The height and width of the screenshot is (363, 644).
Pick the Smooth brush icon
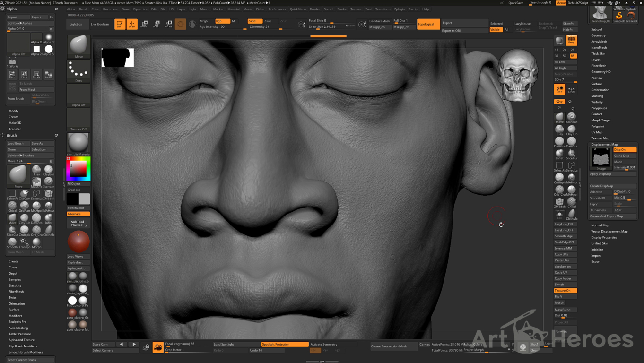tap(12, 243)
